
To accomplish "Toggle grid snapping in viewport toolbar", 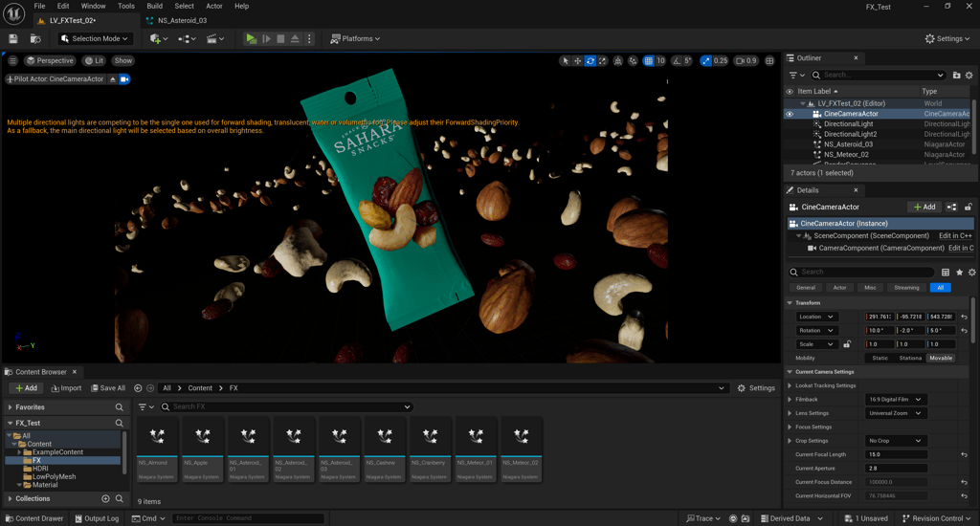I will click(x=649, y=61).
